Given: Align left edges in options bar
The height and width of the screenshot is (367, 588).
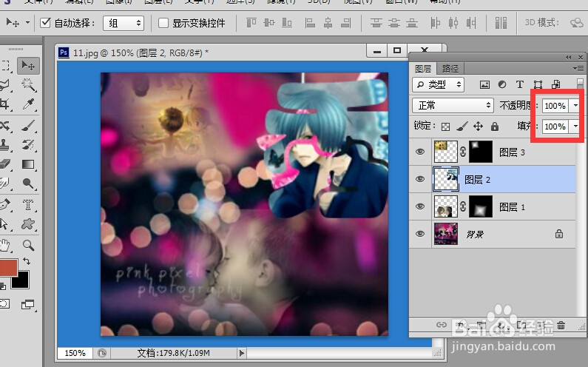Looking at the screenshot, I should 310,23.
